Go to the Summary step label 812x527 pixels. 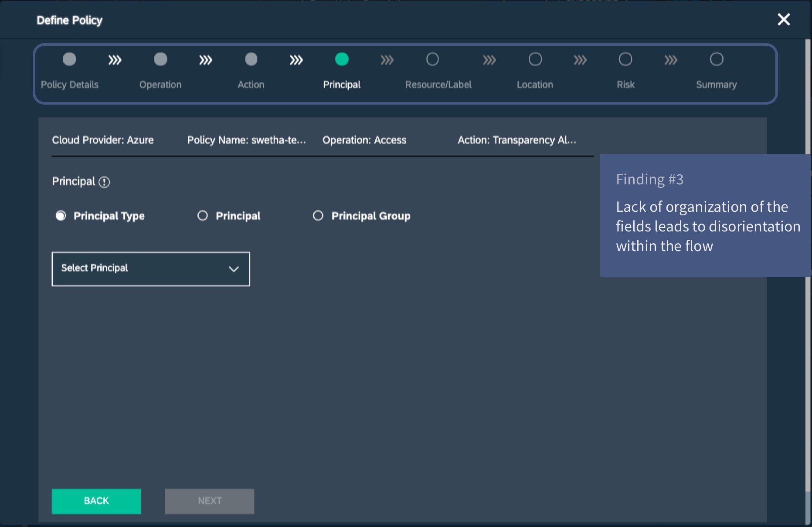[x=716, y=85]
